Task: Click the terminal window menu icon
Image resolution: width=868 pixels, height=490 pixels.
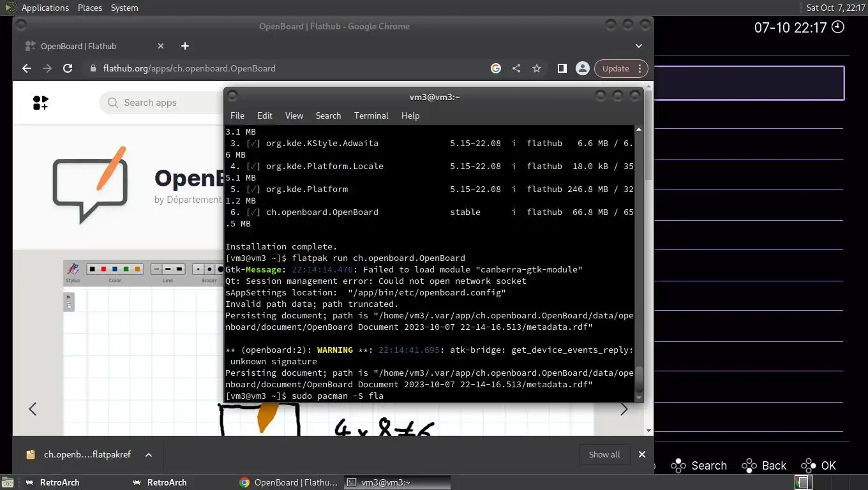Action: pyautogui.click(x=232, y=96)
